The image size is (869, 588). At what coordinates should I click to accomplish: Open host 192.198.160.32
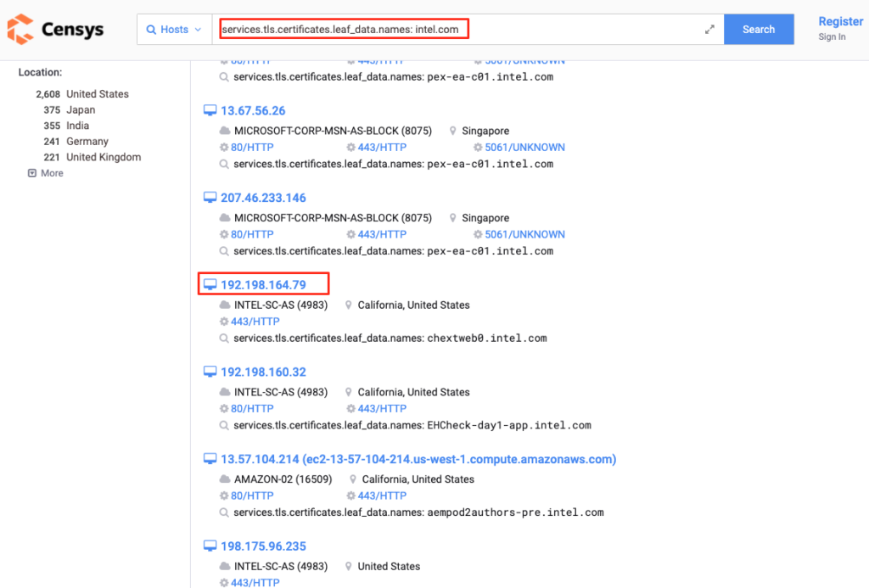click(263, 372)
